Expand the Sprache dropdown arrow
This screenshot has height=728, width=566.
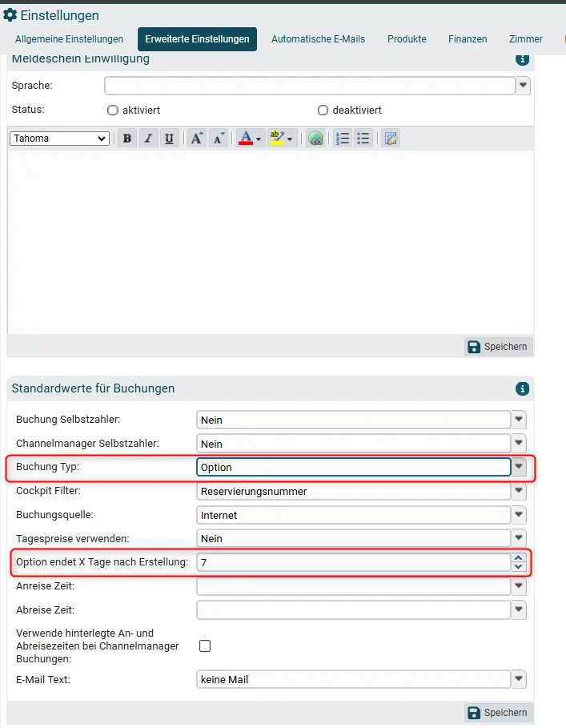[x=524, y=86]
